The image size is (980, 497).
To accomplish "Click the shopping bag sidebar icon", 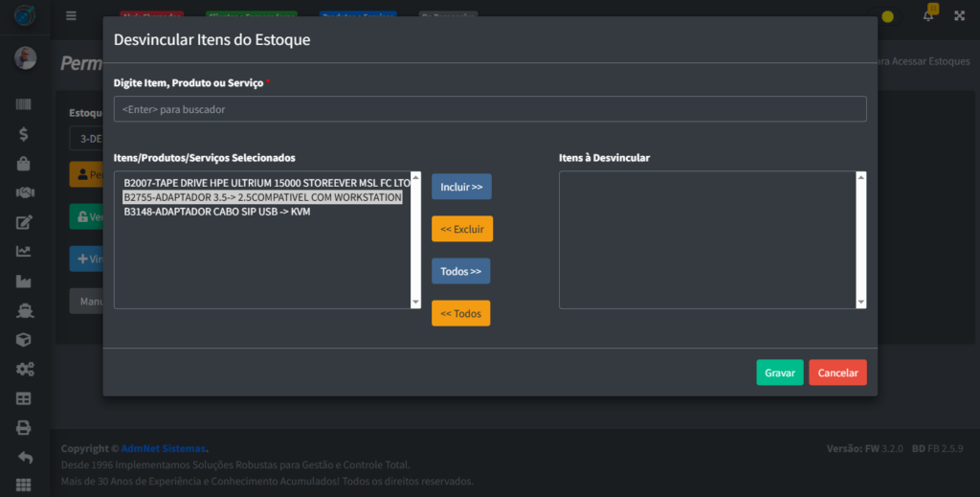I will pyautogui.click(x=24, y=164).
